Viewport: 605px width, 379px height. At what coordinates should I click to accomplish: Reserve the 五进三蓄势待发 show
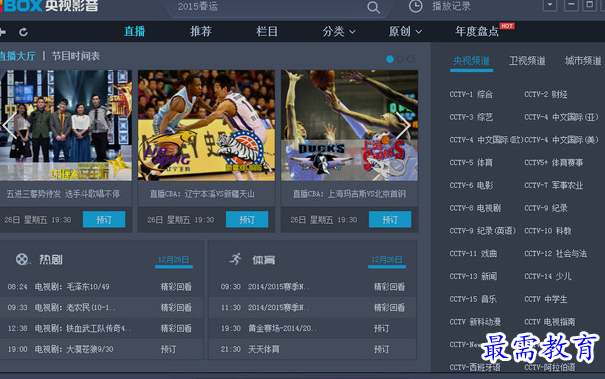point(104,220)
